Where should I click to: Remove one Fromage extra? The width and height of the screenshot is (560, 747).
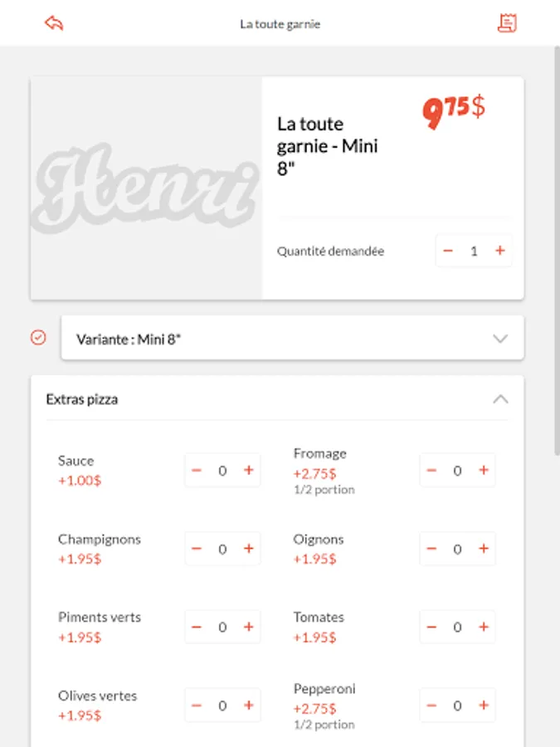coord(431,471)
